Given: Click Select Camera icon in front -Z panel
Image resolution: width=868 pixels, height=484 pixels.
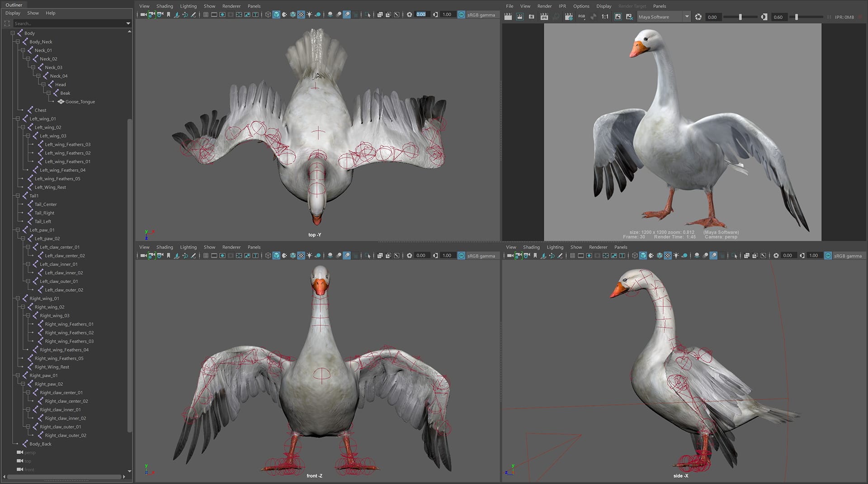Looking at the screenshot, I should (143, 256).
